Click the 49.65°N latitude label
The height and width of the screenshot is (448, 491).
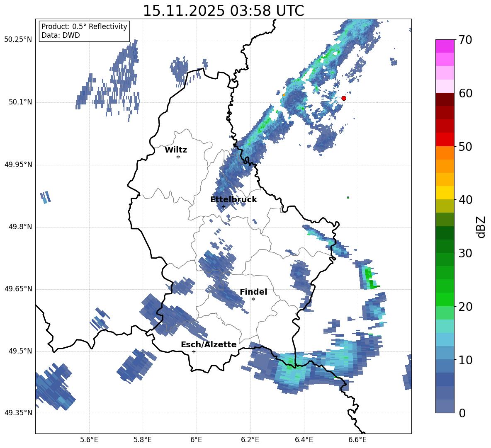pos(18,288)
